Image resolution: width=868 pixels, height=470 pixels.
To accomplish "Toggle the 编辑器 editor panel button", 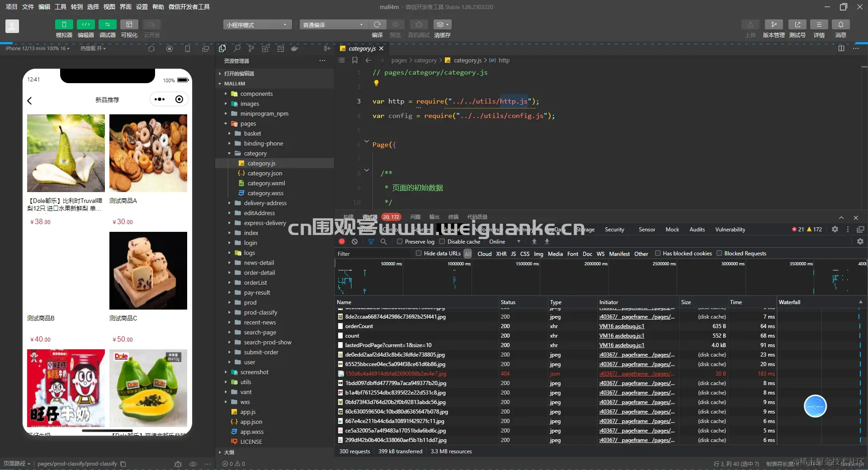I will [86, 24].
